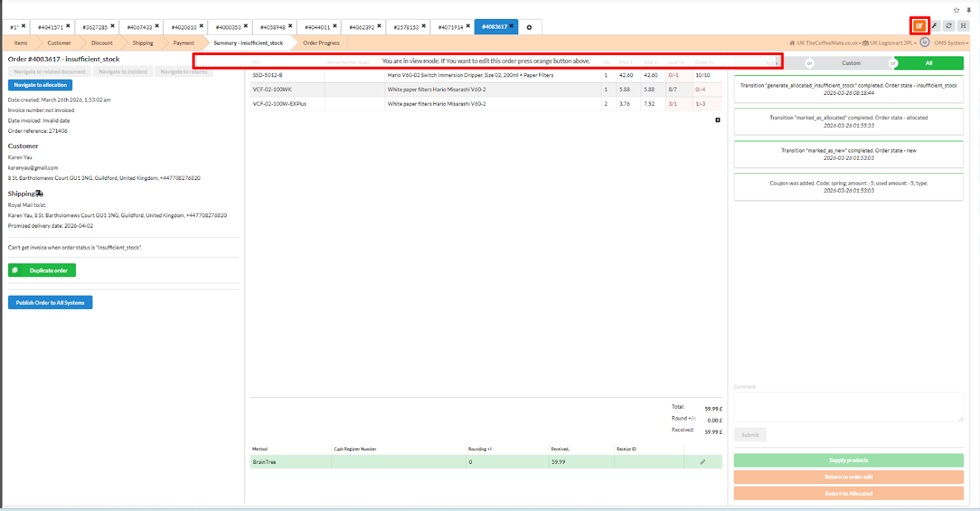This screenshot has width=980, height=511.
Task: Click the shipping truck icon beside Shipping heading
Action: pos(40,193)
